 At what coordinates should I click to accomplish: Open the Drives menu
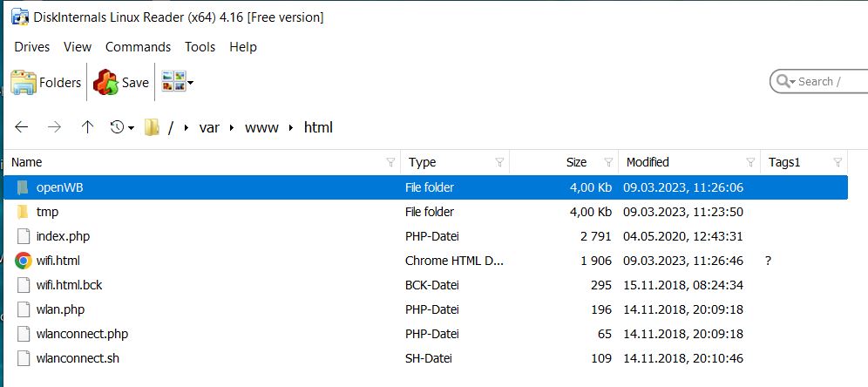[31, 47]
